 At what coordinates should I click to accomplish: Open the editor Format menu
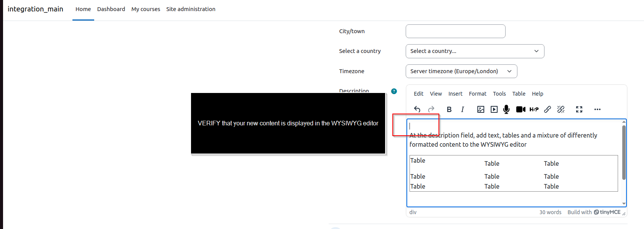pyautogui.click(x=478, y=94)
